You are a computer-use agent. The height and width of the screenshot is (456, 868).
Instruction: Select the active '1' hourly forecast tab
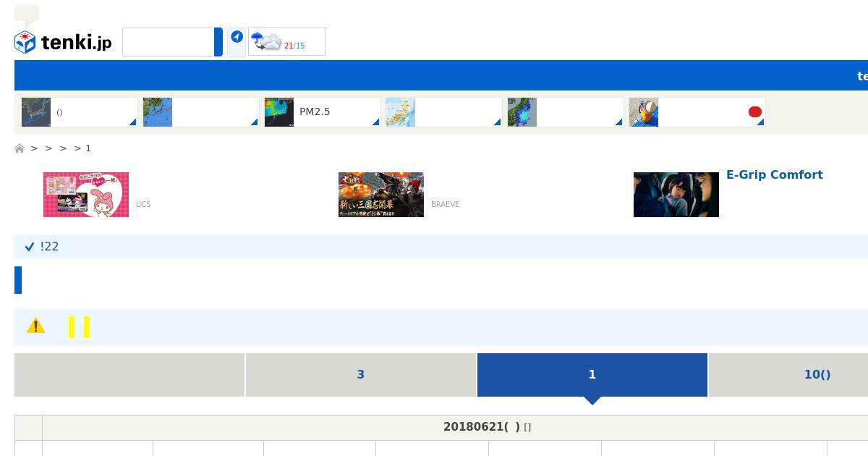click(592, 375)
